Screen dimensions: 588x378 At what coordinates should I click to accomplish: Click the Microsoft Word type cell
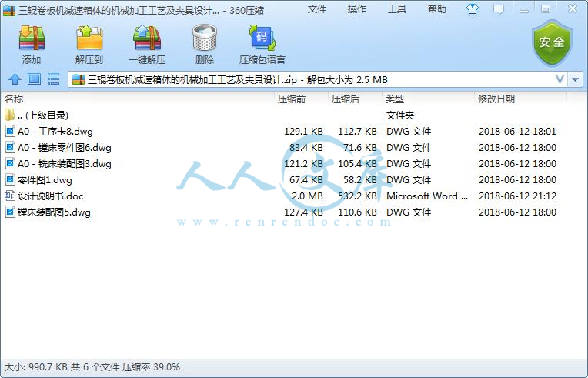pos(427,196)
